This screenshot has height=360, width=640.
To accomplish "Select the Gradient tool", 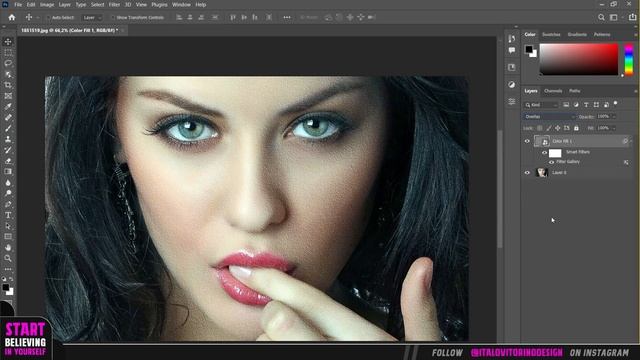I will pyautogui.click(x=8, y=171).
